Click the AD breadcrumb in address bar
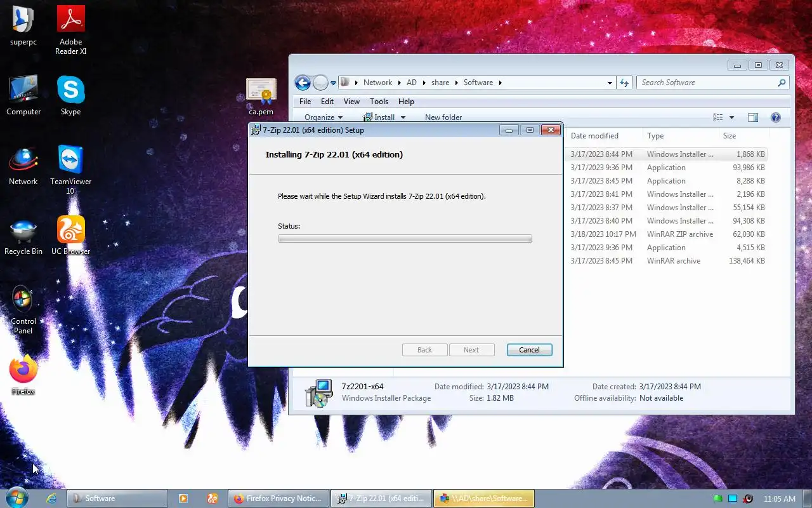The image size is (812, 508). (412, 83)
